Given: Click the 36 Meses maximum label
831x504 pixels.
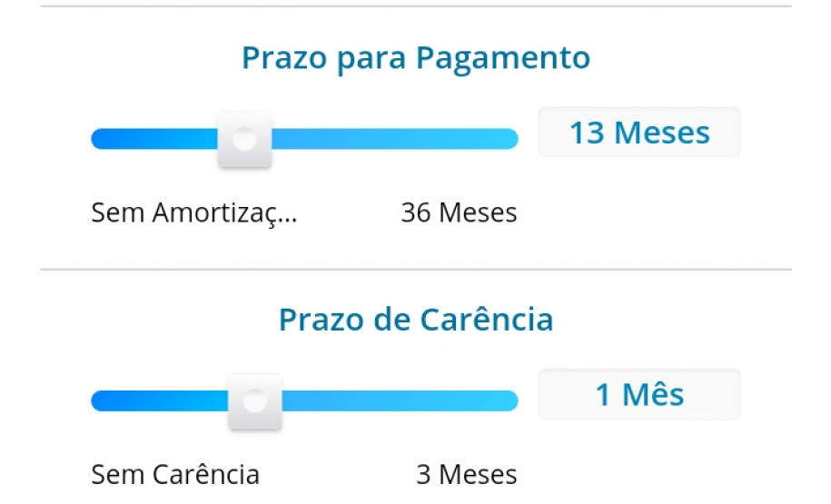Looking at the screenshot, I should [x=459, y=212].
